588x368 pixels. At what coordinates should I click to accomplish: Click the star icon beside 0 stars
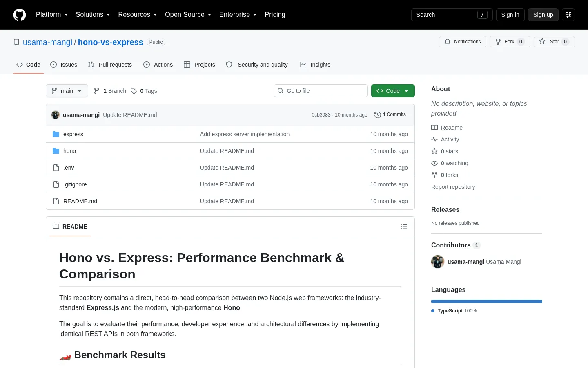coord(434,151)
